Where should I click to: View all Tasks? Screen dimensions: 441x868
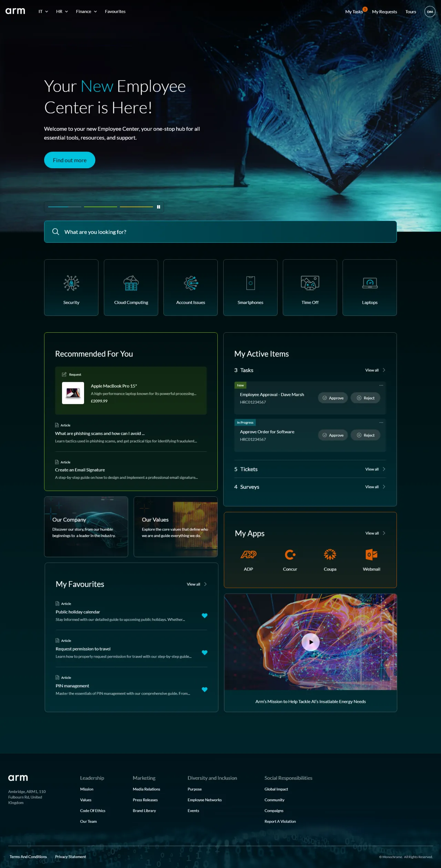tap(375, 370)
